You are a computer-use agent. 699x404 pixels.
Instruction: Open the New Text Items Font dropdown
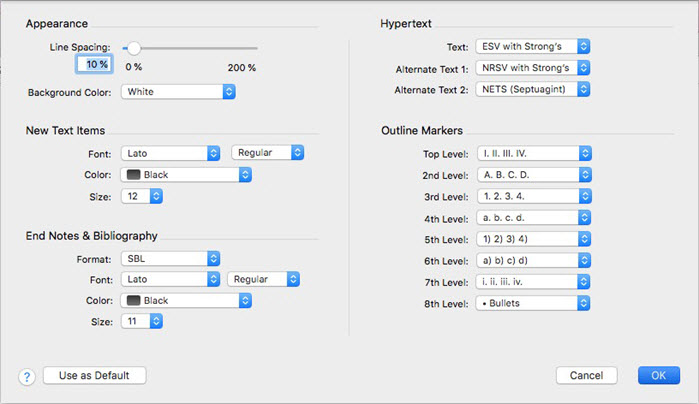(x=170, y=153)
